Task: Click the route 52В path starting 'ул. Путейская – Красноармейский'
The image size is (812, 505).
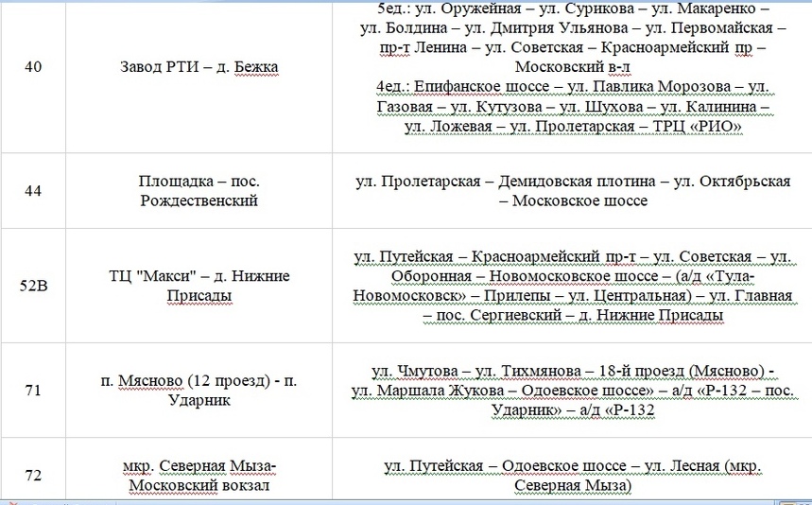Action: point(573,286)
